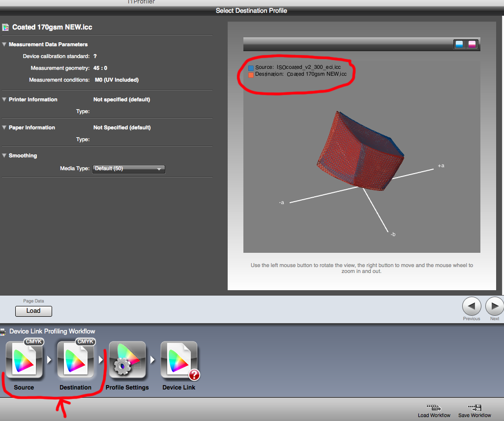Click the CMYK badge on the Source icon

click(34, 341)
